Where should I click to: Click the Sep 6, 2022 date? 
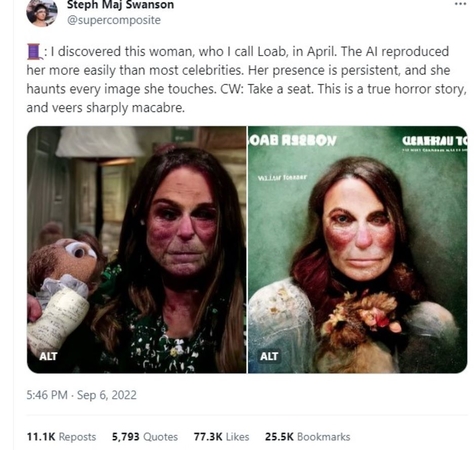(107, 395)
